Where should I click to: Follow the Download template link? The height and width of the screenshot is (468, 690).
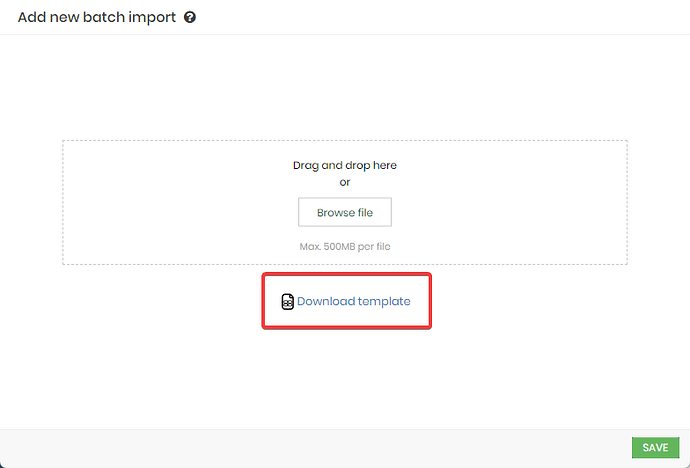(354, 301)
